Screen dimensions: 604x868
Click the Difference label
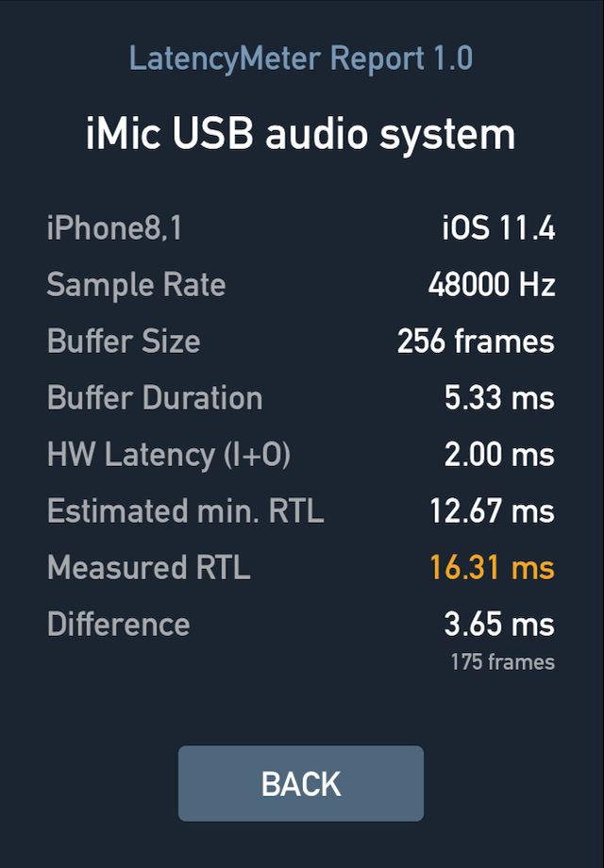[117, 624]
